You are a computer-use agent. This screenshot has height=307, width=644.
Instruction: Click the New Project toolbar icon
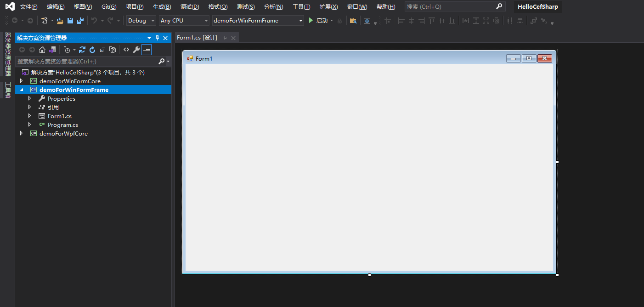(x=44, y=21)
